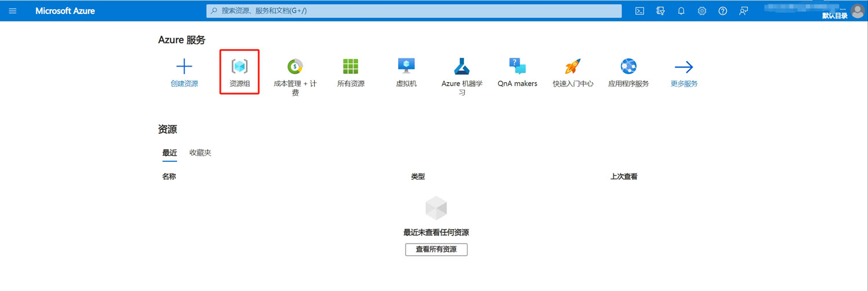
Task: Click the 更多服务 text link
Action: click(x=684, y=84)
